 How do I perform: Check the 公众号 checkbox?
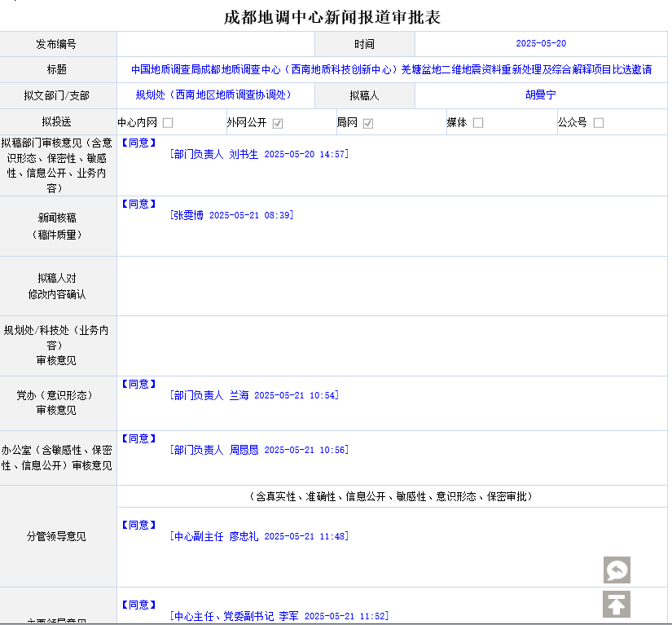tap(599, 123)
